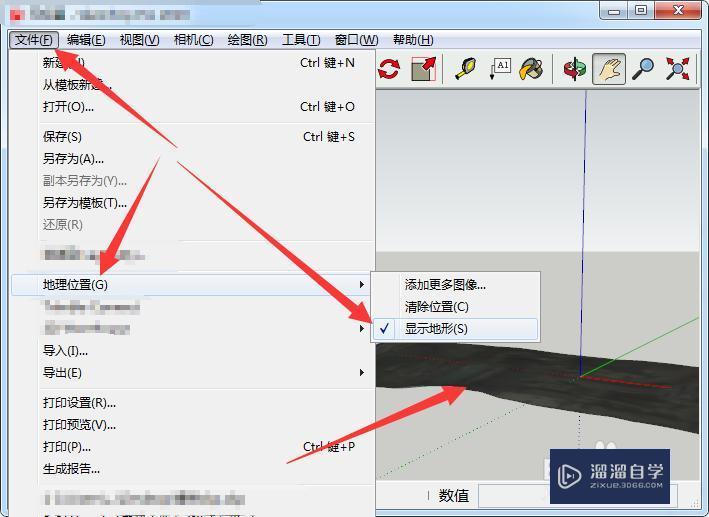Select the Paint Bucket tool
The width and height of the screenshot is (709, 517).
point(532,69)
